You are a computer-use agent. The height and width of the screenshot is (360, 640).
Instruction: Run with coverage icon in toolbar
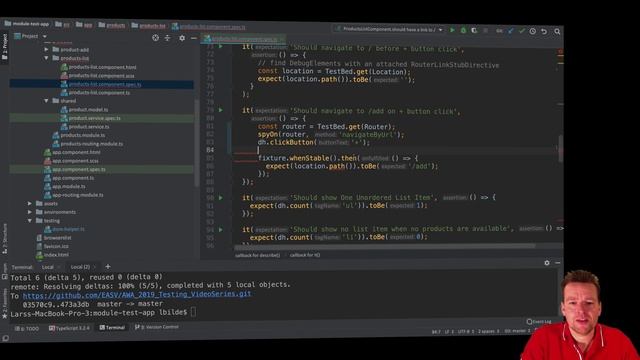tap(474, 31)
